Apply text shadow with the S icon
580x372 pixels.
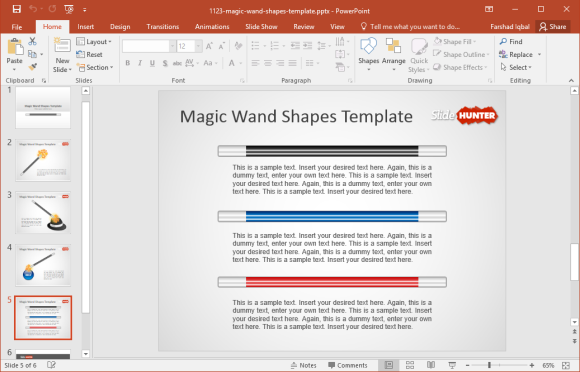click(165, 63)
